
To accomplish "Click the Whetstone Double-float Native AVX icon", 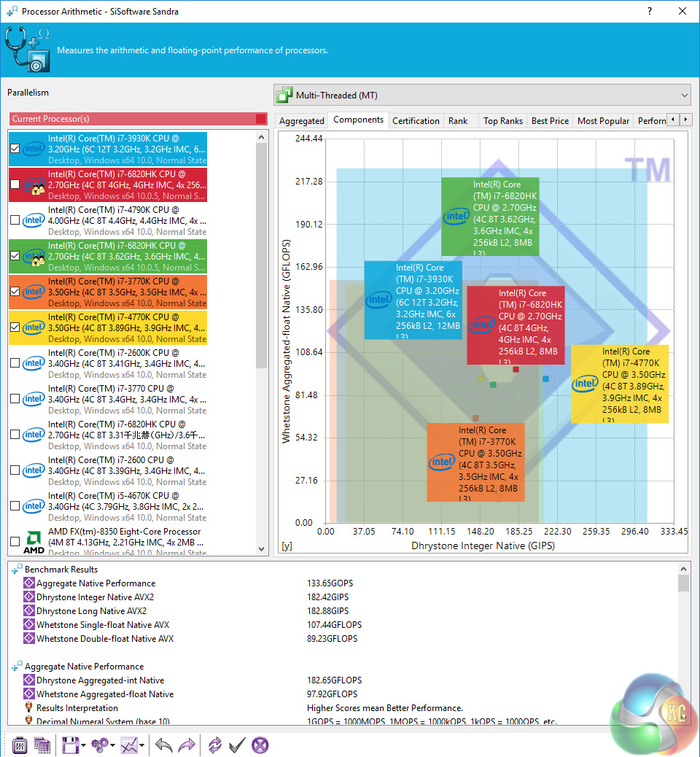I will pos(29,638).
